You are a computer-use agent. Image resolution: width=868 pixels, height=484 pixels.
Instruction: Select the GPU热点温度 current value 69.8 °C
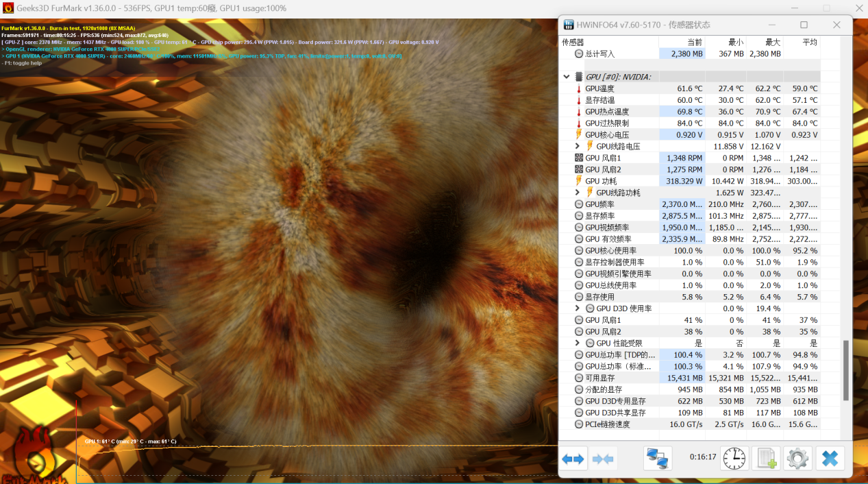point(690,112)
